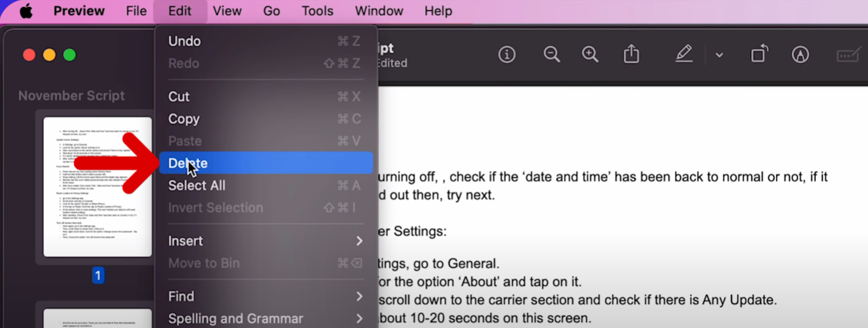
Task: Click the Zoom Out magnifier icon
Action: point(552,55)
